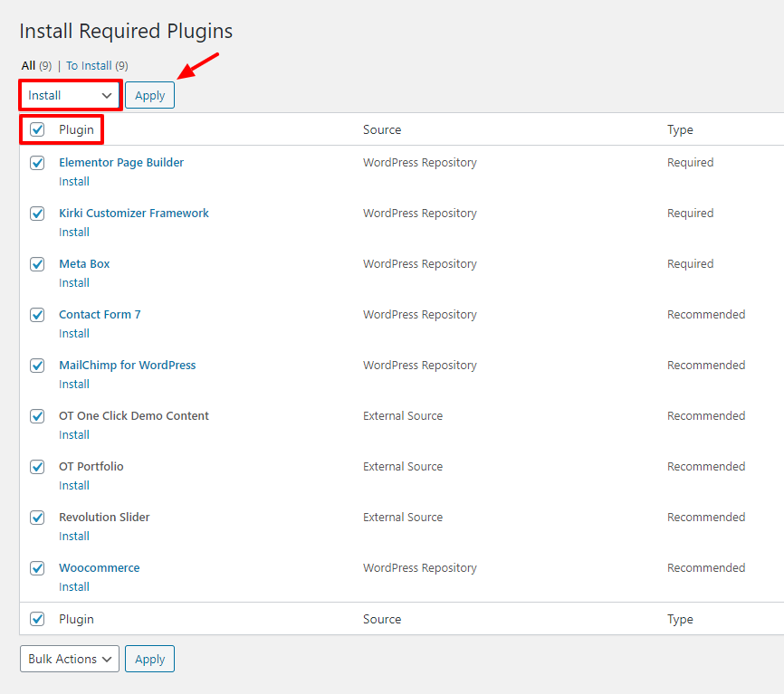
Task: Click Install under Woocommerce
Action: [74, 586]
